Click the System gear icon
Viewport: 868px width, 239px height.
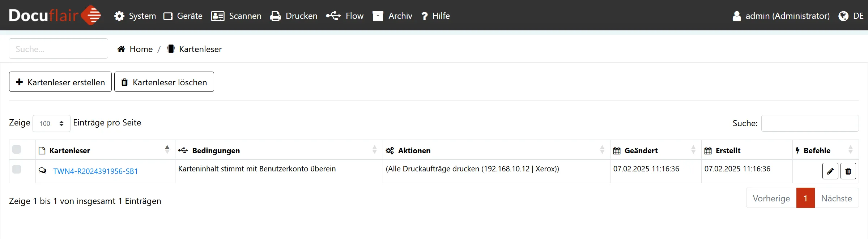coord(119,16)
